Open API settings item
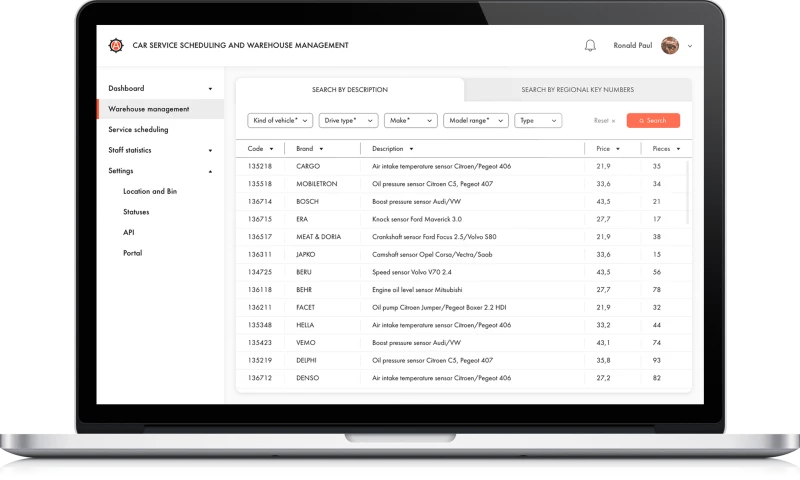 click(x=129, y=232)
